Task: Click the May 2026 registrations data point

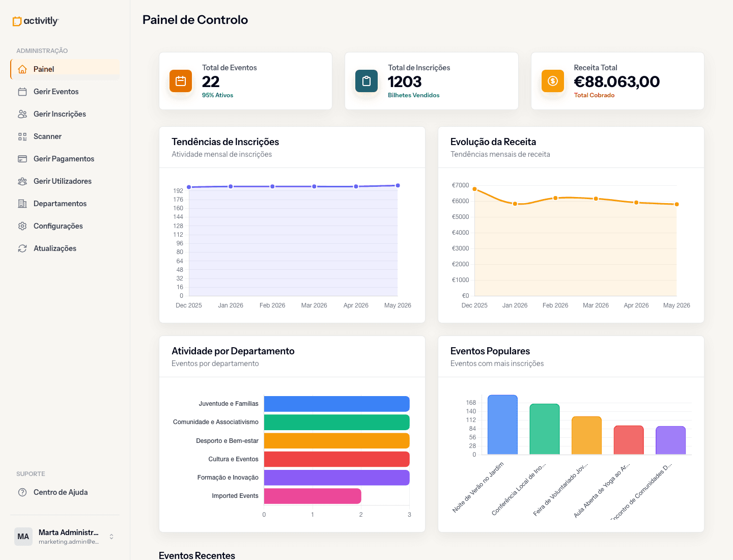Action: pyautogui.click(x=398, y=185)
